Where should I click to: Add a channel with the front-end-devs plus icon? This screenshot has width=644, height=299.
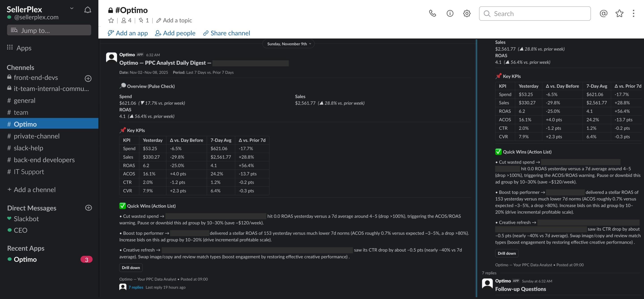coord(88,78)
